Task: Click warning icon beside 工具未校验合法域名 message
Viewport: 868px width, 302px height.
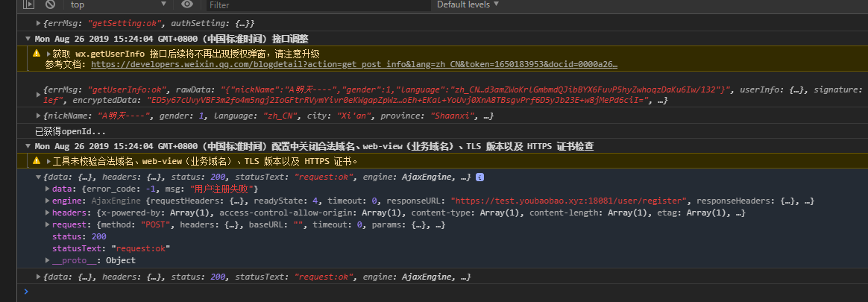Action: click(37, 161)
